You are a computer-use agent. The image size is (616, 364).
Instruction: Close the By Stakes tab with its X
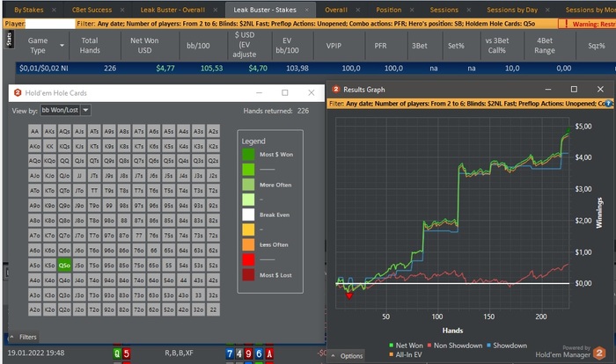pyautogui.click(x=54, y=10)
